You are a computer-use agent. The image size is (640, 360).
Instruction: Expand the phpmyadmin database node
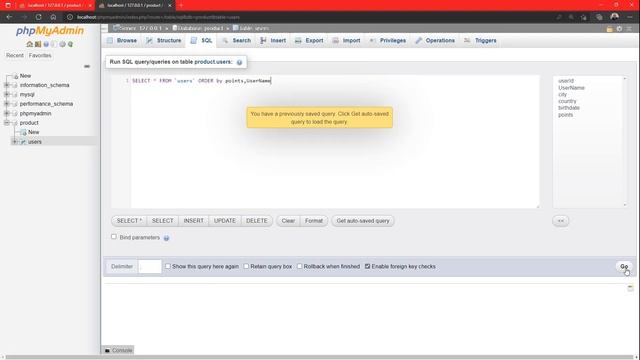click(x=7, y=113)
